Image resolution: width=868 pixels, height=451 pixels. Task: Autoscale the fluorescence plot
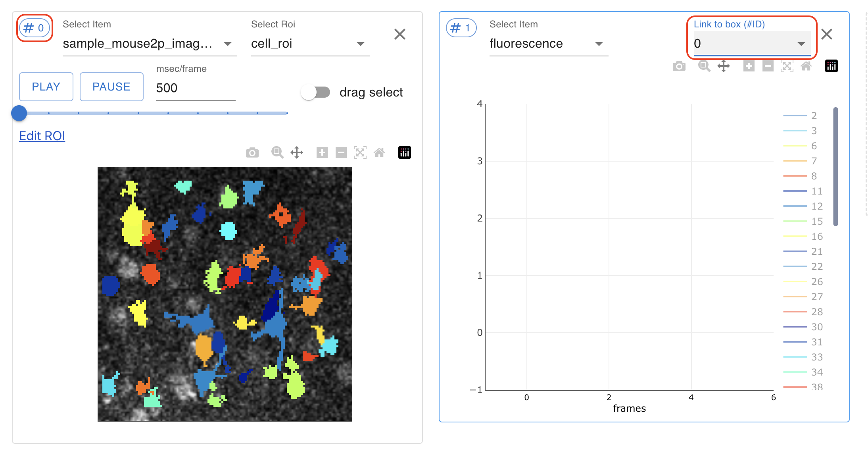point(787,66)
